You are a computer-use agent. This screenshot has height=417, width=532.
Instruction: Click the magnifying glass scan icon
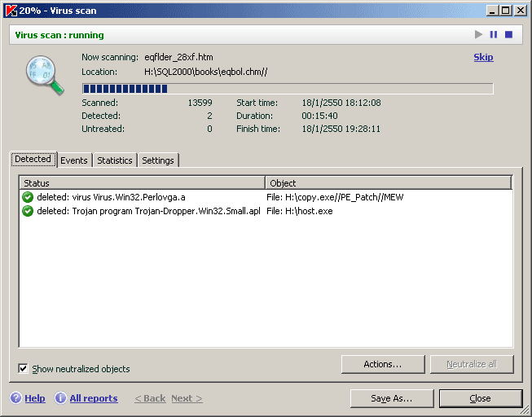click(x=45, y=75)
